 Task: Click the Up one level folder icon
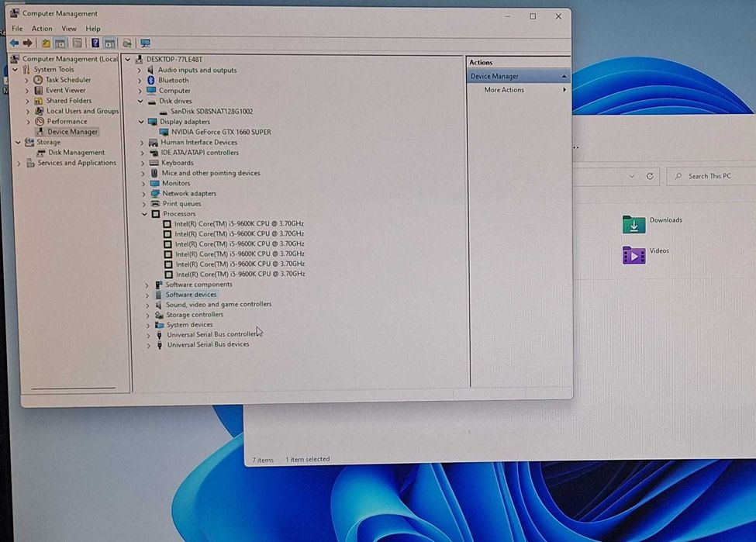click(46, 43)
